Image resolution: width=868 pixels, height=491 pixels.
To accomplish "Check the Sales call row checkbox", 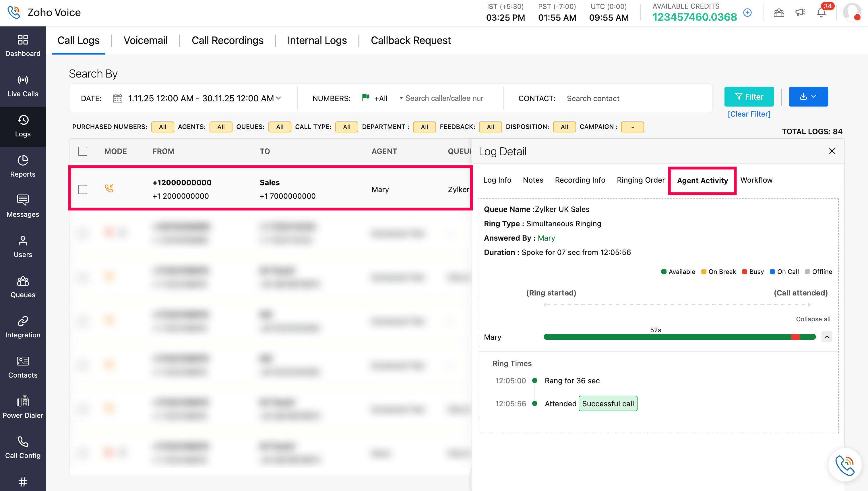I will [83, 189].
